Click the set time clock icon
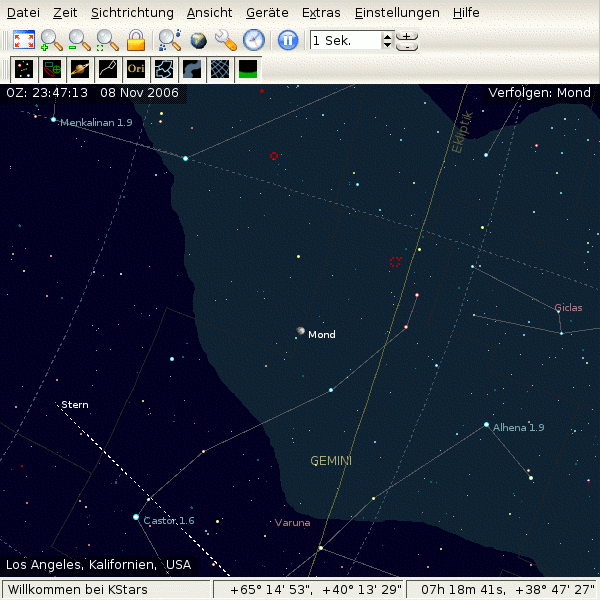 (x=254, y=40)
